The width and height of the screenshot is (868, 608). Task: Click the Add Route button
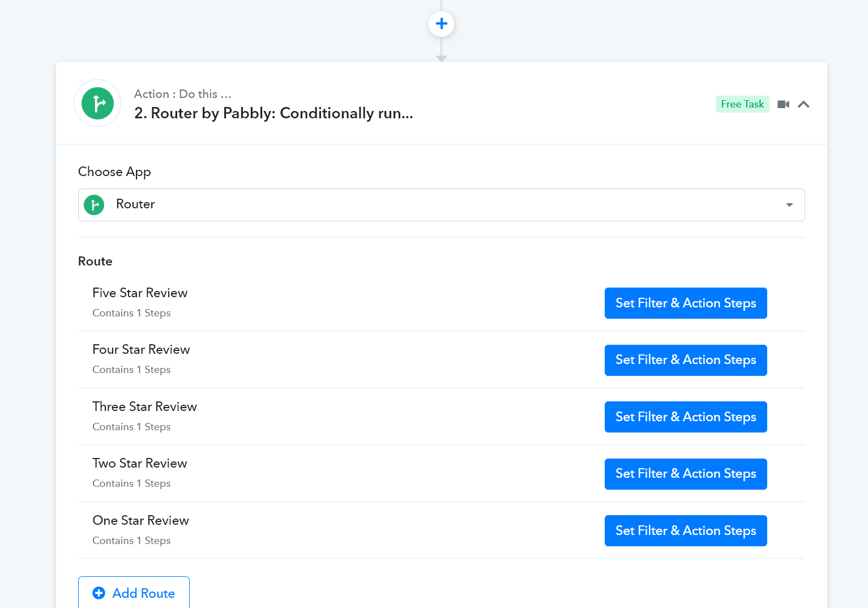(x=134, y=593)
